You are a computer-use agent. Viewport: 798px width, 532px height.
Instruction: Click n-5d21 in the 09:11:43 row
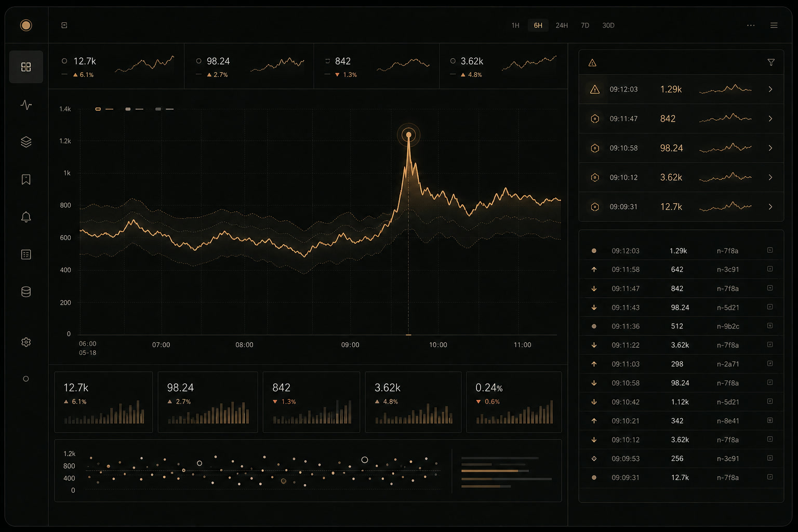pos(728,308)
